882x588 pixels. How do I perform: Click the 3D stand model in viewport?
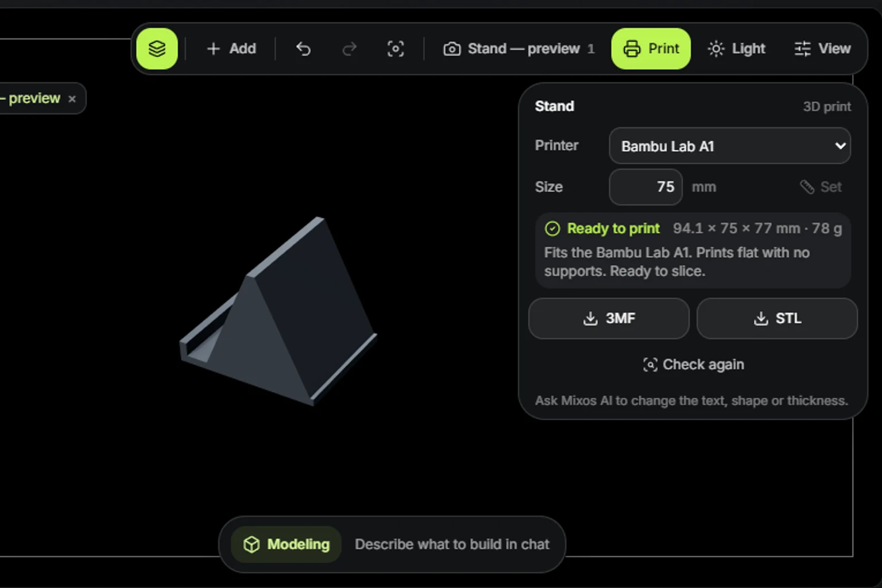click(287, 322)
